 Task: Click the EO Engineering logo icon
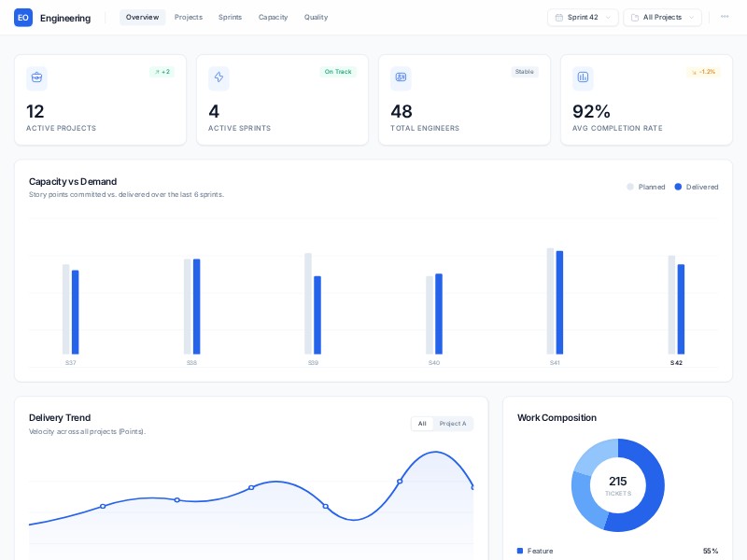(22, 17)
